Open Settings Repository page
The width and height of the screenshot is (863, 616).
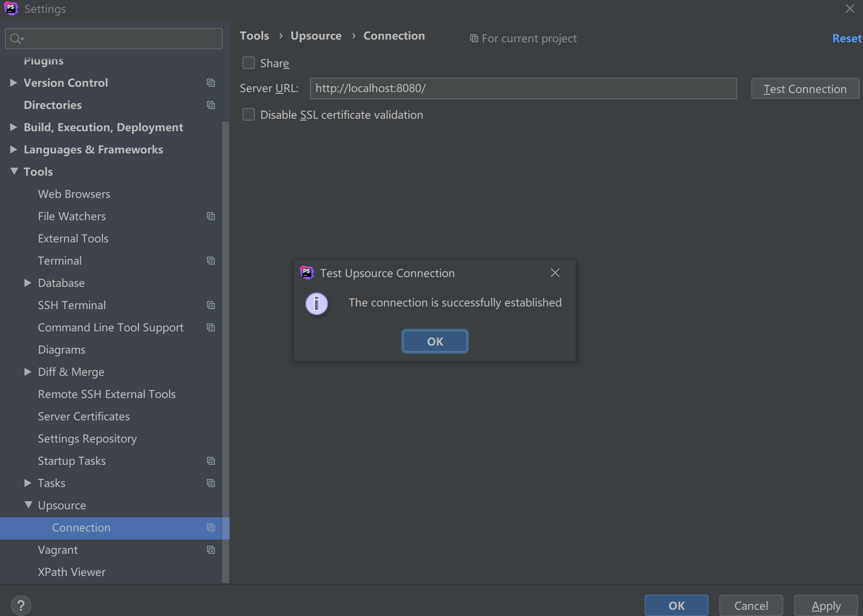(87, 439)
